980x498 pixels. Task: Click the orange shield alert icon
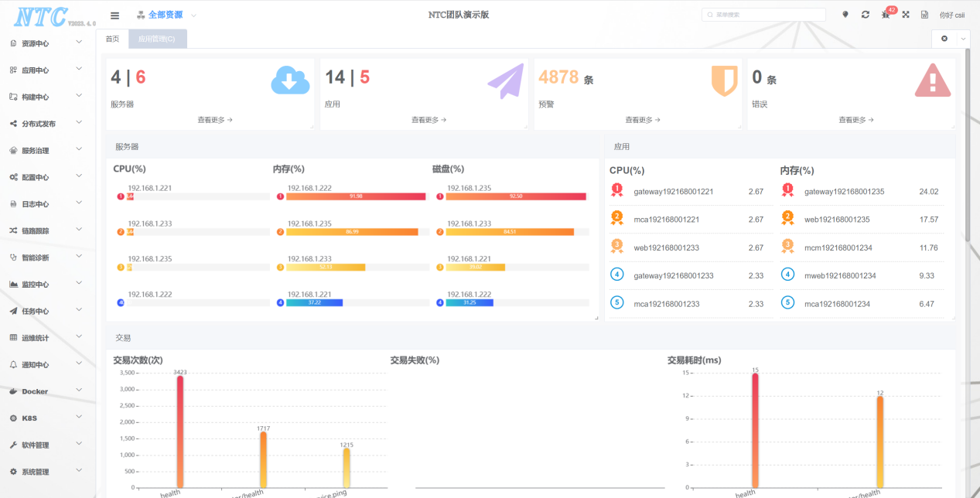pyautogui.click(x=724, y=80)
